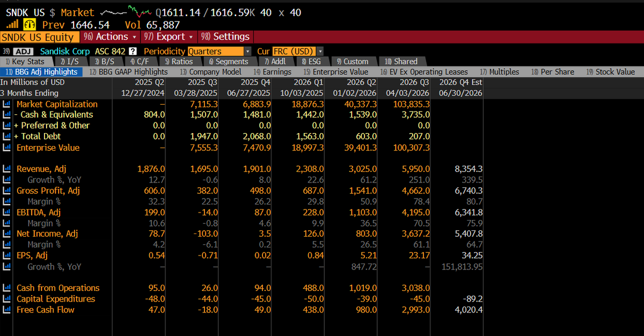Open chart icon for Cash & Equivalents row
This screenshot has height=336, width=644.
pyautogui.click(x=7, y=115)
